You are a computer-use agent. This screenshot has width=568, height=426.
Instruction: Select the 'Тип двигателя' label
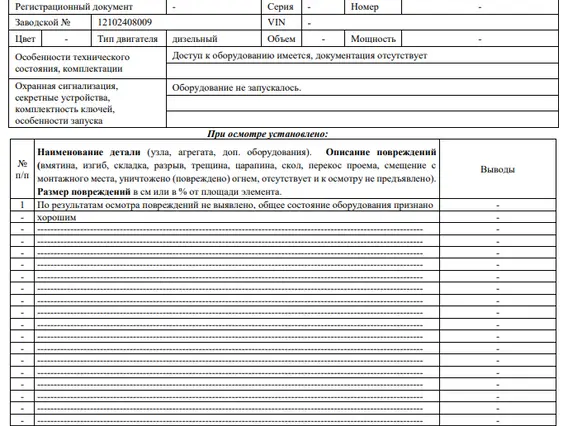[128, 39]
